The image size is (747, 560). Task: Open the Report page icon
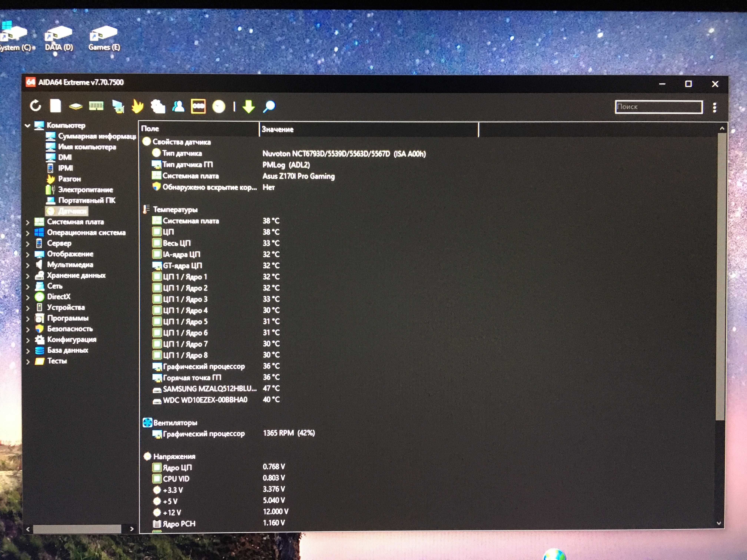[x=55, y=106]
